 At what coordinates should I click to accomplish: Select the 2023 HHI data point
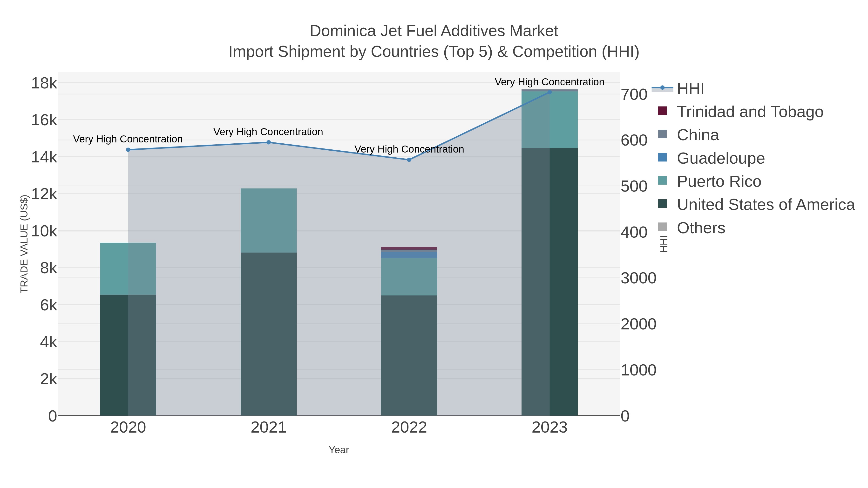coord(549,92)
